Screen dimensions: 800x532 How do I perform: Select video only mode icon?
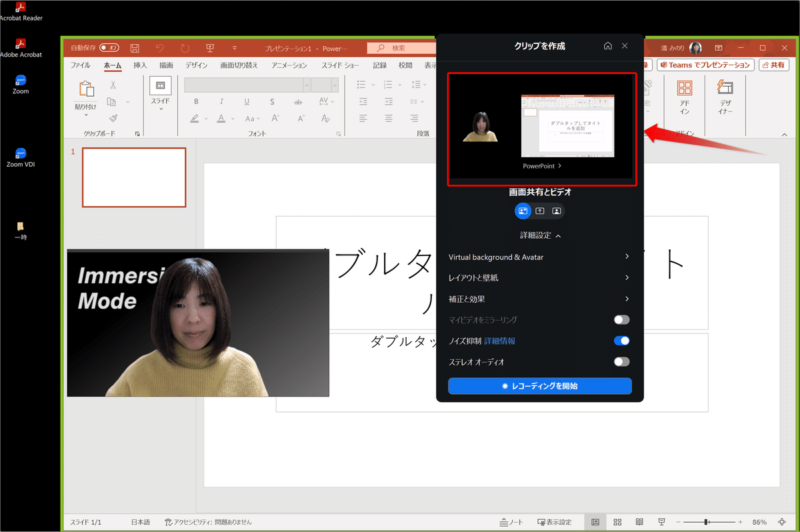coord(557,211)
